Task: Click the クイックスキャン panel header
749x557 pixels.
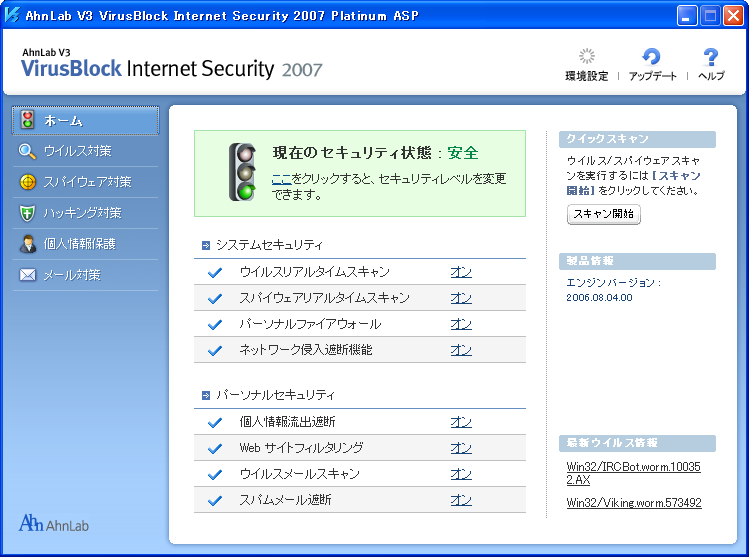Action: pos(637,139)
